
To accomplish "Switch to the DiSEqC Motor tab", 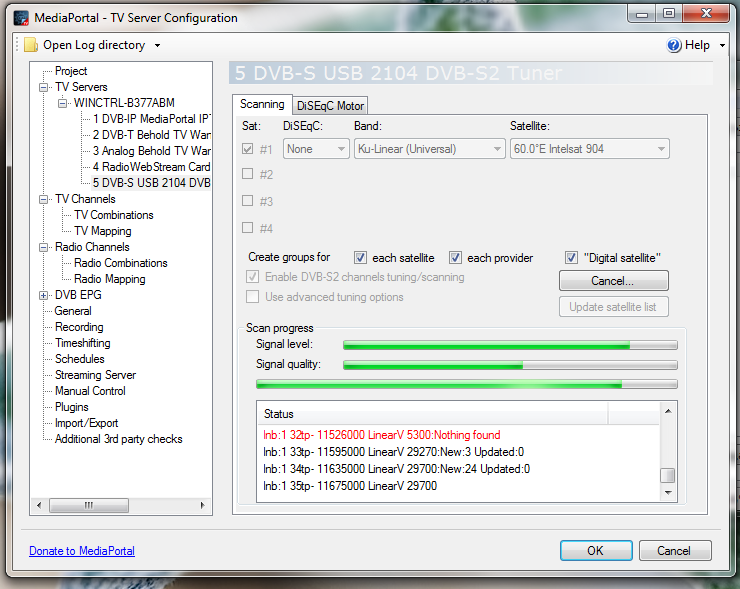I will pos(331,106).
